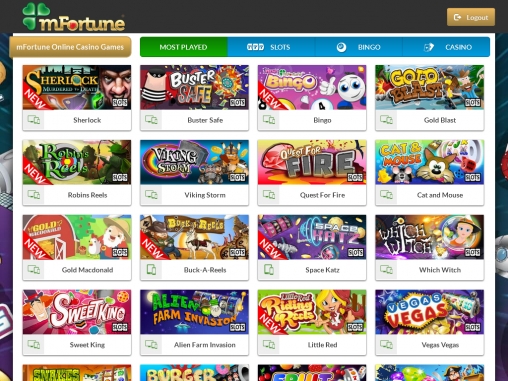Screen dimensions: 508x381
Task: Click the mobile icon beside Space Katz
Action: 269,269
